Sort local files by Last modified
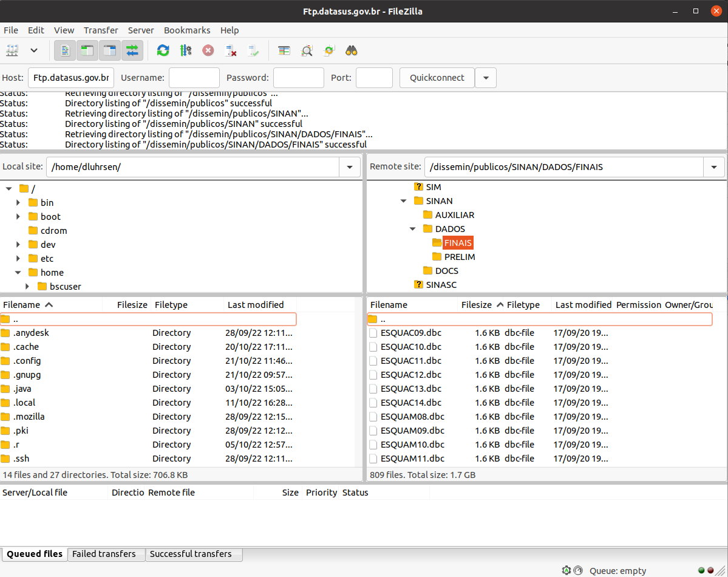Screen dimensions: 728x577 point(260,305)
